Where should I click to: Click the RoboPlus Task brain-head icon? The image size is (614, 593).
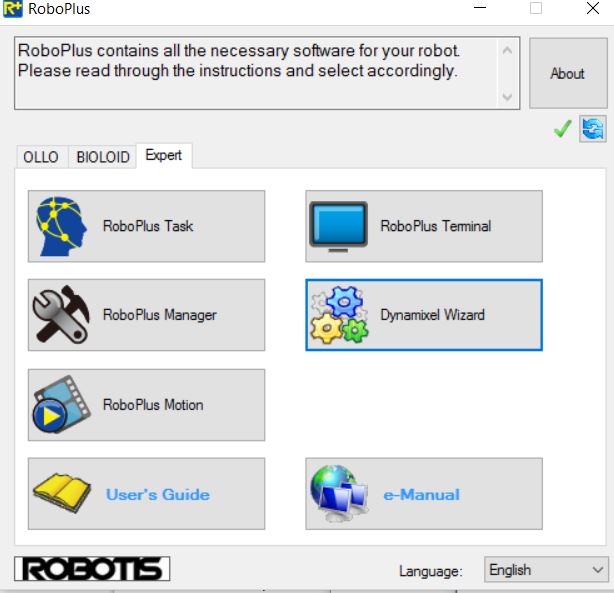coord(61,226)
